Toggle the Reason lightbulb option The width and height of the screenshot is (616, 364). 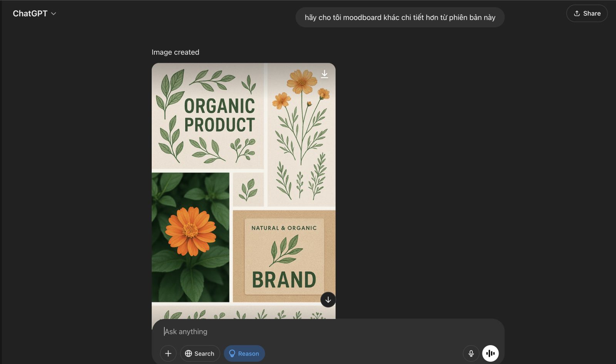tap(244, 354)
